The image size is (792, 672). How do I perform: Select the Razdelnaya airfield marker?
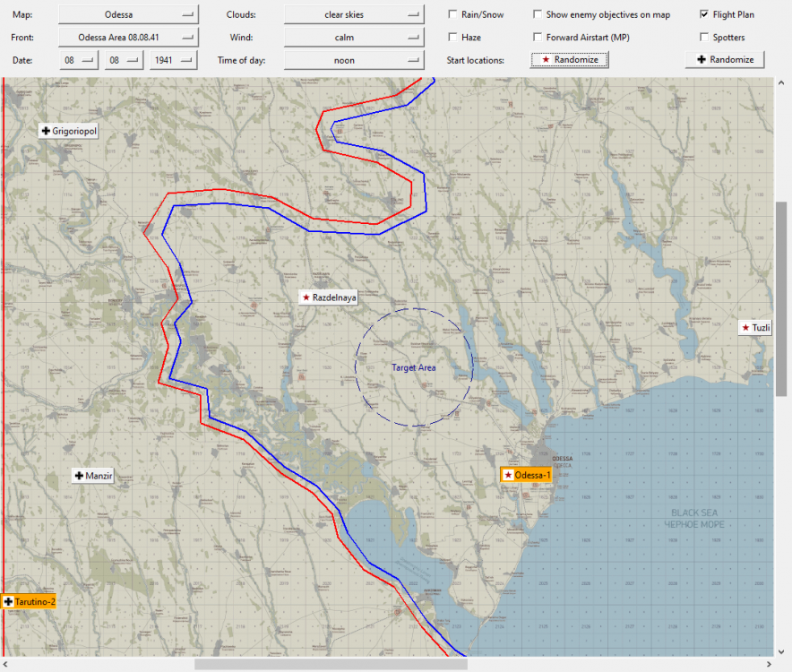[329, 297]
